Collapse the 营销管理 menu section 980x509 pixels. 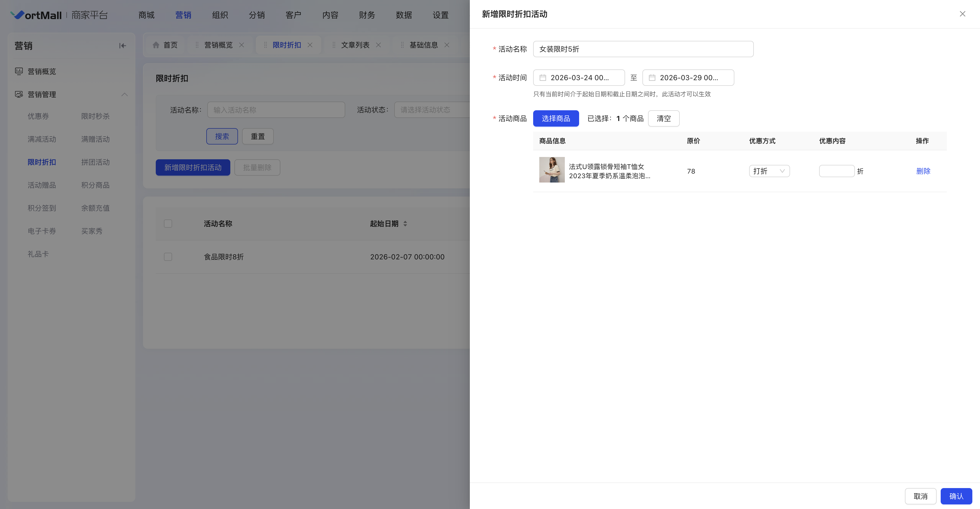click(124, 94)
